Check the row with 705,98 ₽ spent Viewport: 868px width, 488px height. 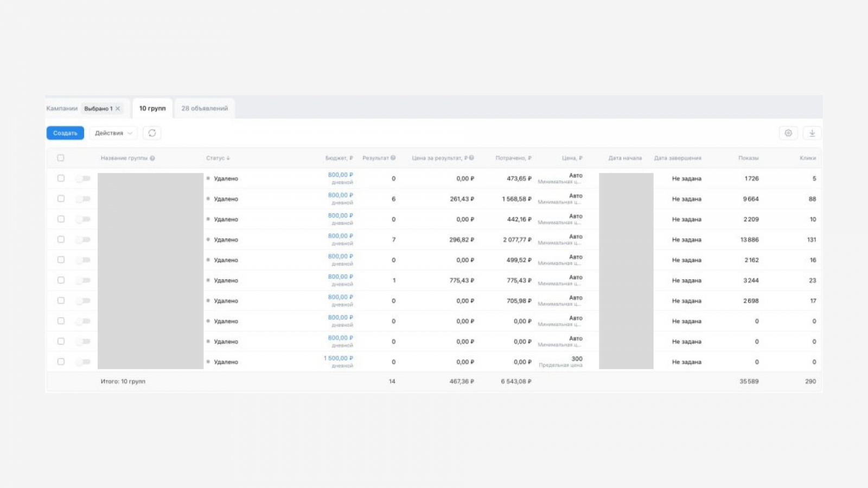click(x=61, y=300)
